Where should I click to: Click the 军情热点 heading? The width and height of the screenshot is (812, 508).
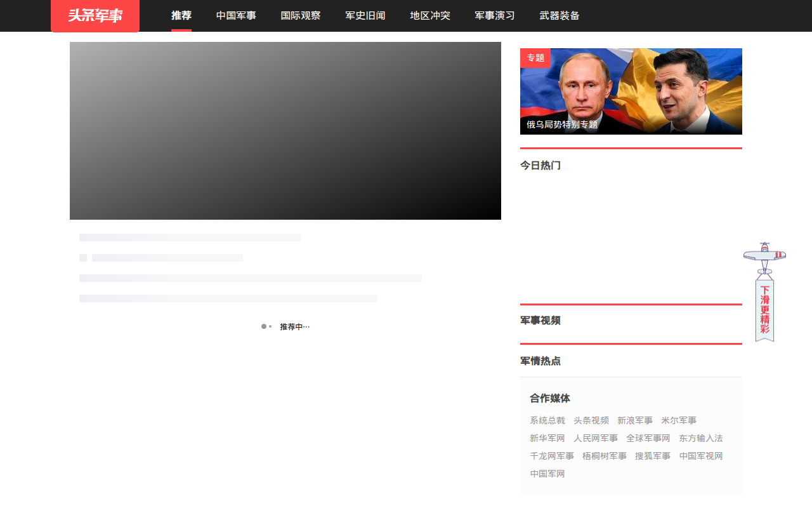point(540,361)
